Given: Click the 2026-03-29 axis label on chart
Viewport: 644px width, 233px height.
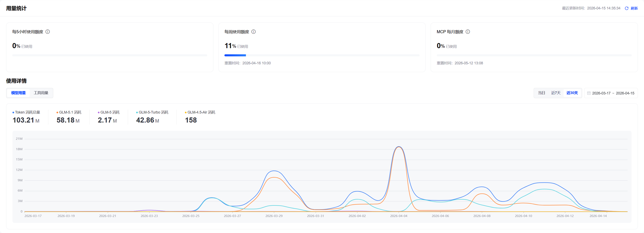Looking at the screenshot, I should tap(274, 216).
